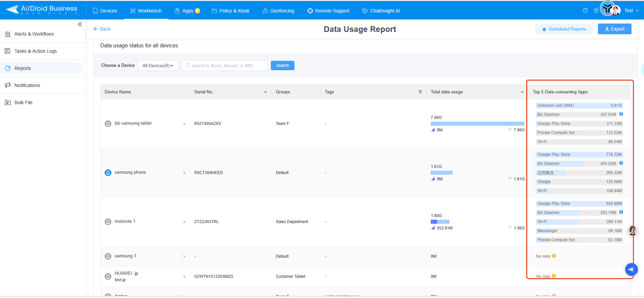
Task: Click Wi-Fi icon beside 1.06G
Action: (510, 228)
